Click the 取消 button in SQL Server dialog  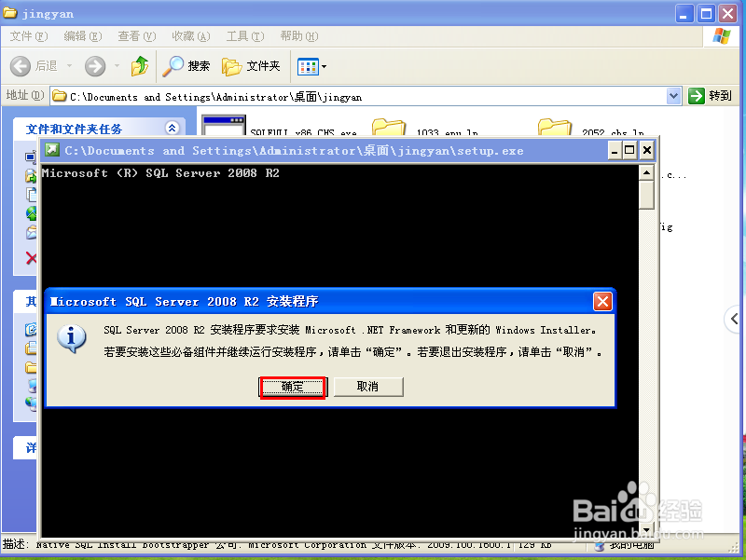click(367, 387)
